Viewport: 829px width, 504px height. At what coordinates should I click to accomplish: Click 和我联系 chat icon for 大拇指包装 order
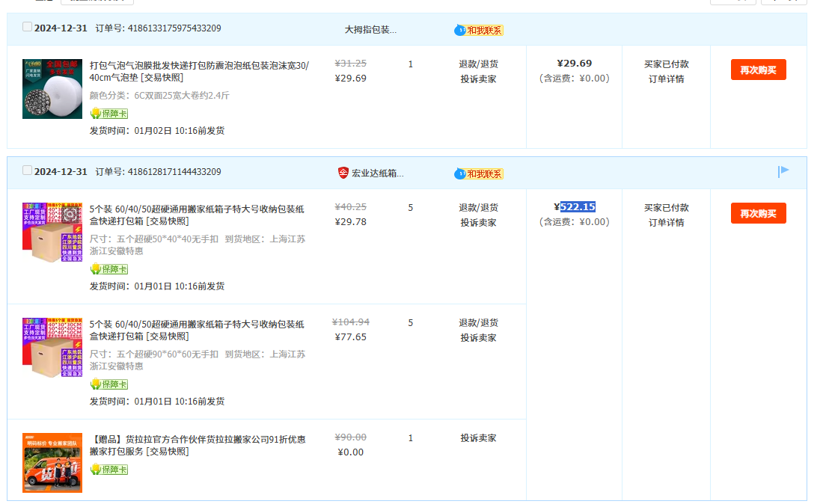[479, 30]
